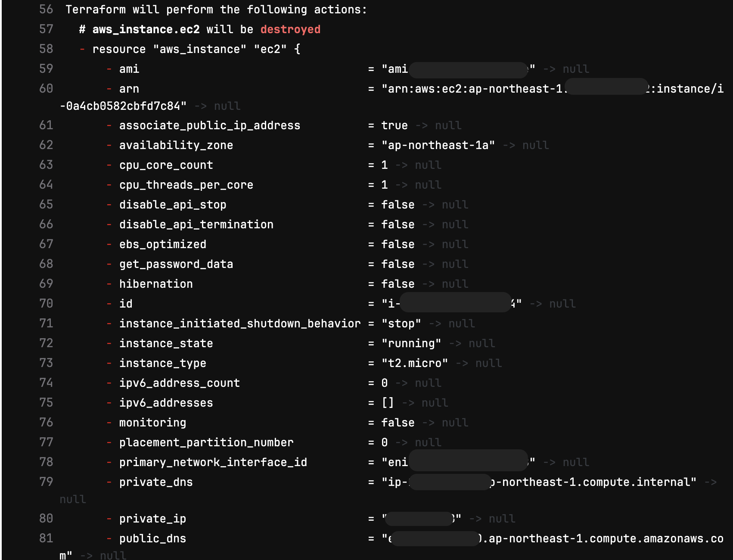Click the "ap-northeast-1a" availability zone value
Screen dimensions: 733x560
point(438,145)
